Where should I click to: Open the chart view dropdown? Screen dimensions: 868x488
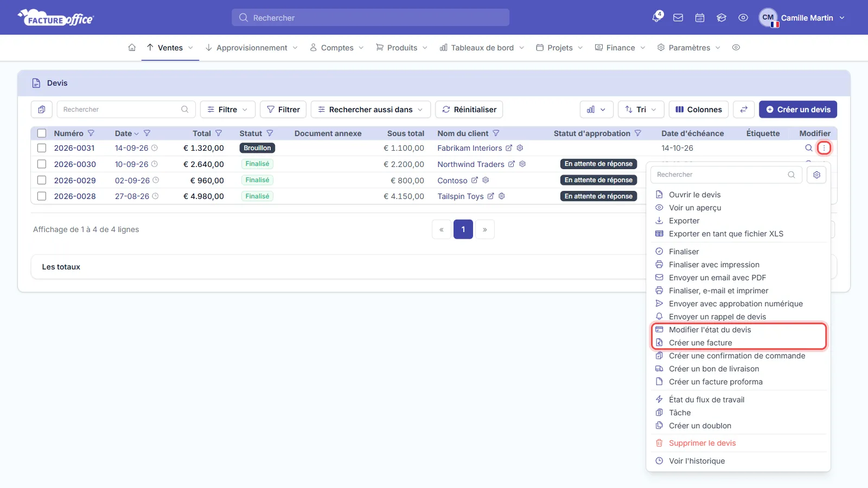(597, 110)
